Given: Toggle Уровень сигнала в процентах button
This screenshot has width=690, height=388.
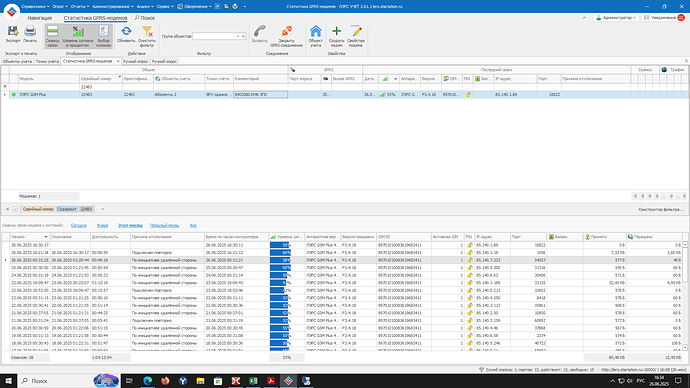Looking at the screenshot, I should [x=78, y=36].
